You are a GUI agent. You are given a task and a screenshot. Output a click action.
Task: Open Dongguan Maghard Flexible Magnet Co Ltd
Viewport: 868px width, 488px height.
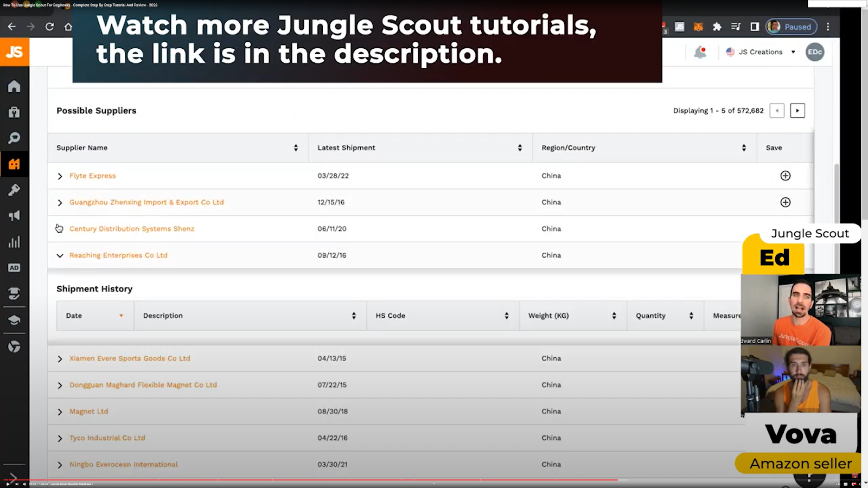pyautogui.click(x=143, y=385)
